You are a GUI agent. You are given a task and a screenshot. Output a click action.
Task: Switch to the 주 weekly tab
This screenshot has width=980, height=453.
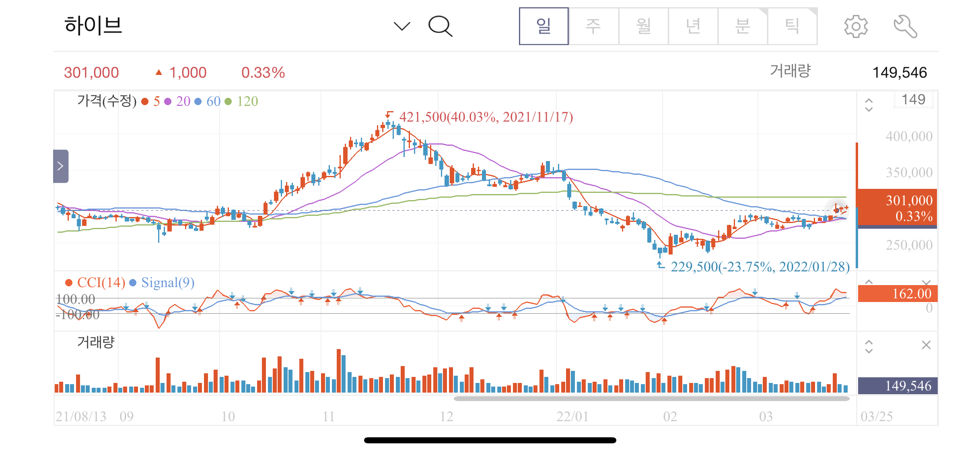593,27
